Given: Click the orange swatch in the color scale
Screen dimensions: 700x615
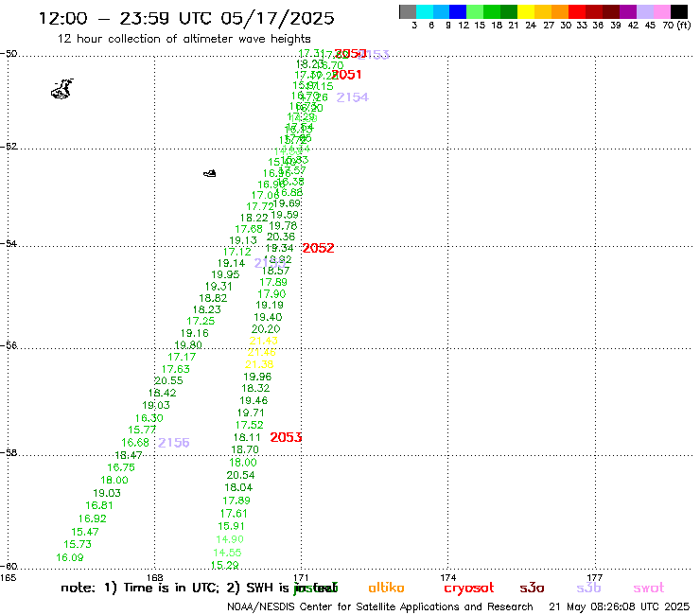Looking at the screenshot, I should point(560,11).
